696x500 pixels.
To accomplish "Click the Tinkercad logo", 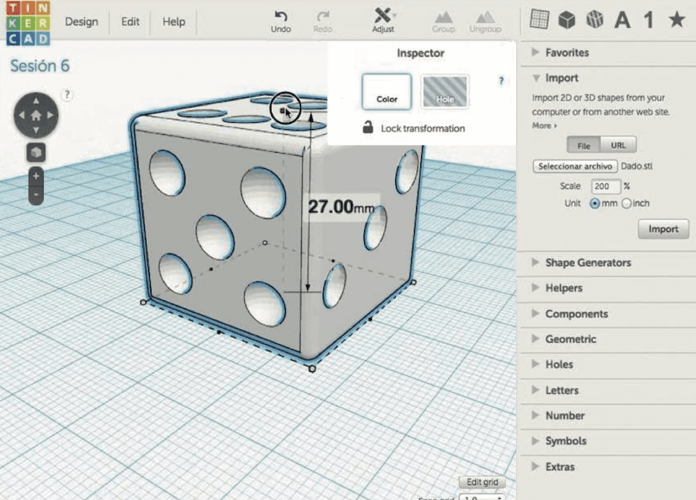I will [28, 23].
